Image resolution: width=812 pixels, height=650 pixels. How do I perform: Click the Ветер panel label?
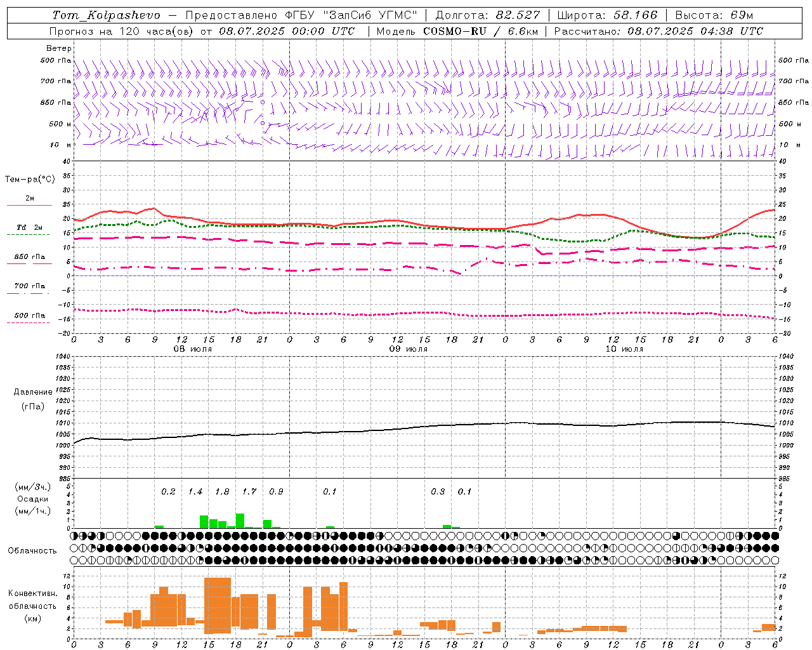59,48
